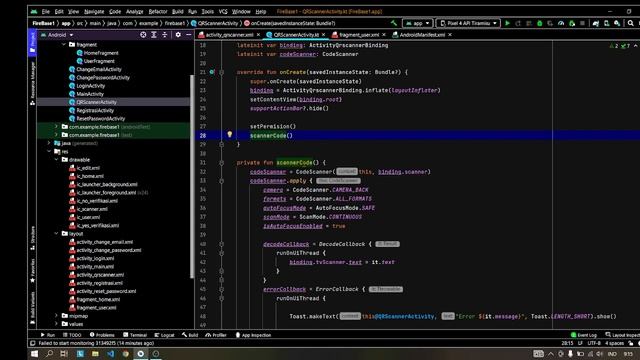Open the Structure side tab
This screenshot has width=640, height=360.
click(x=32, y=238)
